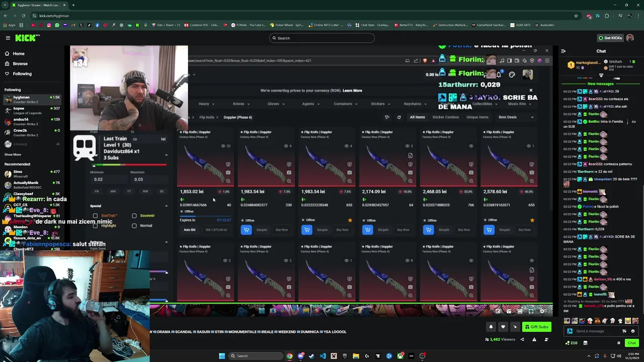This screenshot has width=644, height=362.
Task: Open the video player settings gear
Action: pyautogui.click(x=542, y=311)
